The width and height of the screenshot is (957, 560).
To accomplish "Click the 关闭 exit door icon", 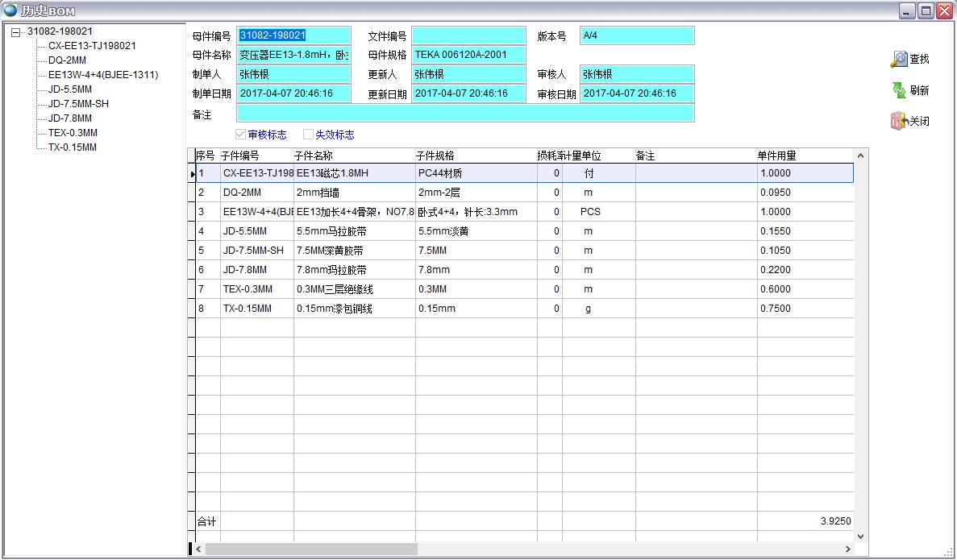I will tap(899, 121).
